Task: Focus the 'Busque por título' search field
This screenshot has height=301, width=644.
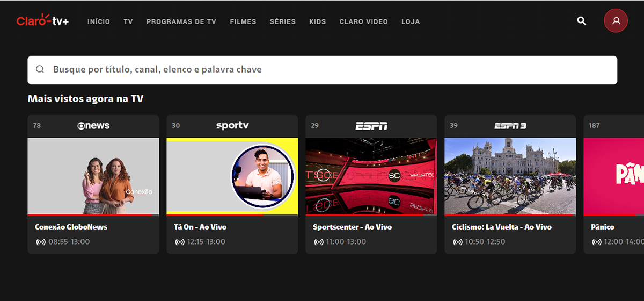Action: coord(322,70)
